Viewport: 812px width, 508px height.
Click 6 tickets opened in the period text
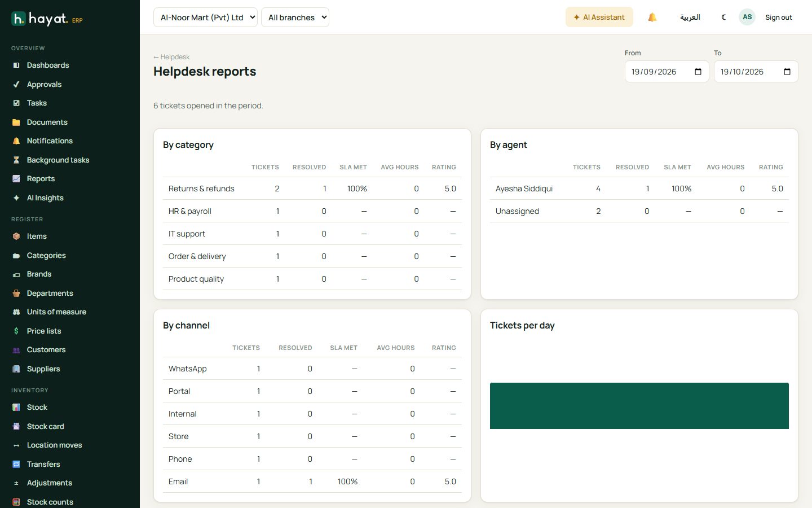(x=208, y=106)
